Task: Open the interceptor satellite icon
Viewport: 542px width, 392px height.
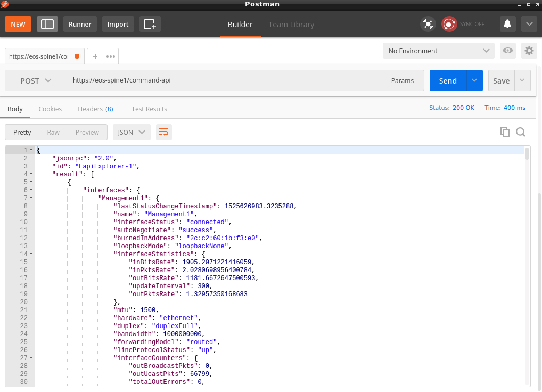Action: point(428,24)
